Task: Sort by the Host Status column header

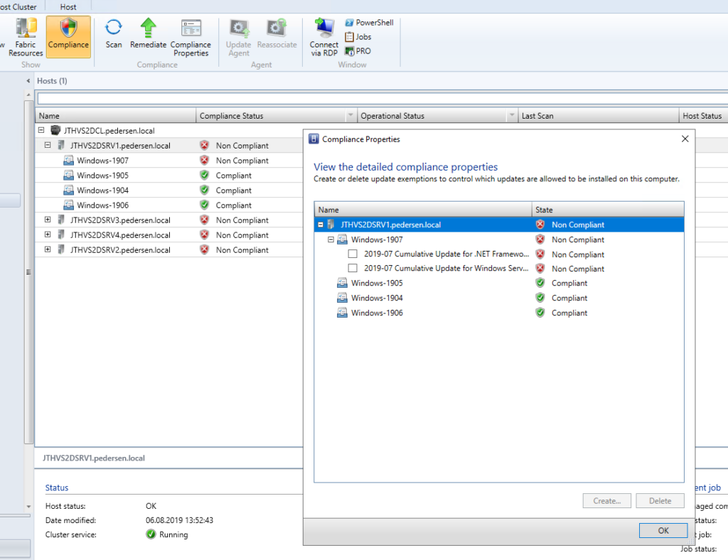Action: (703, 116)
